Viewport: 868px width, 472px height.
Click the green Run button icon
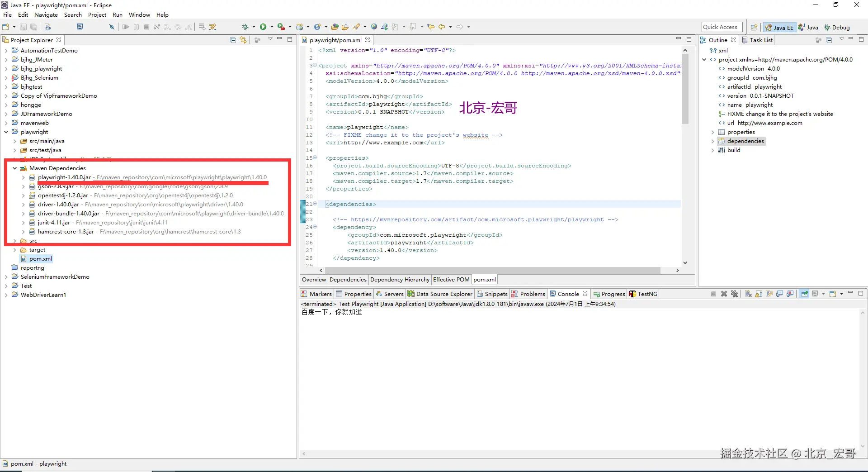[263, 27]
